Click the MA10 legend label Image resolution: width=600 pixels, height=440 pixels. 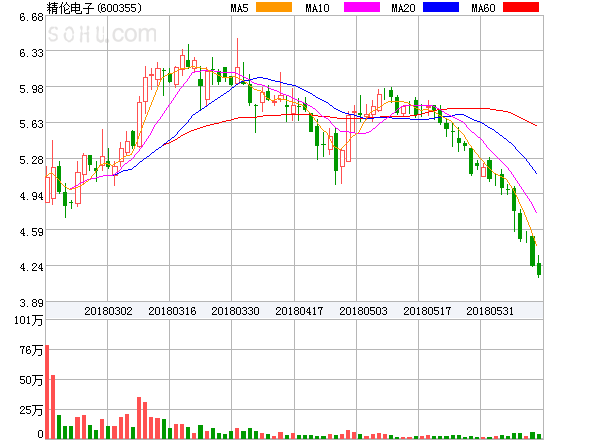click(317, 8)
